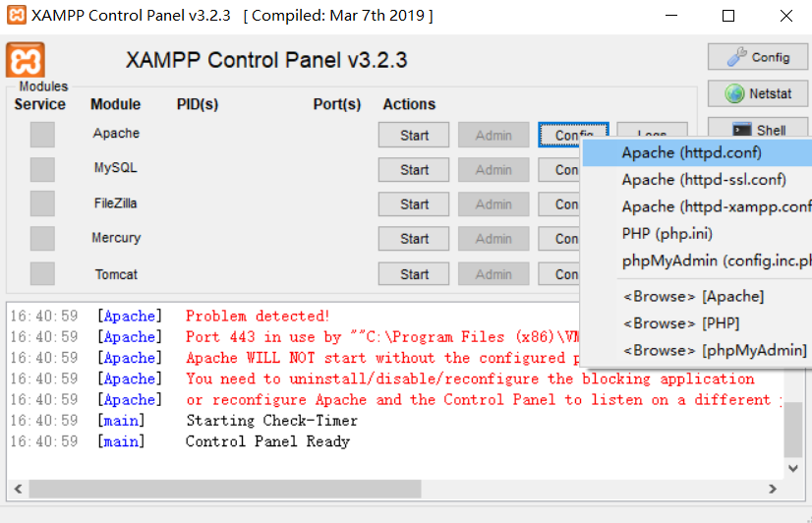Open the FileZilla Config dropdown button
This screenshot has width=812, height=523.
pos(558,204)
